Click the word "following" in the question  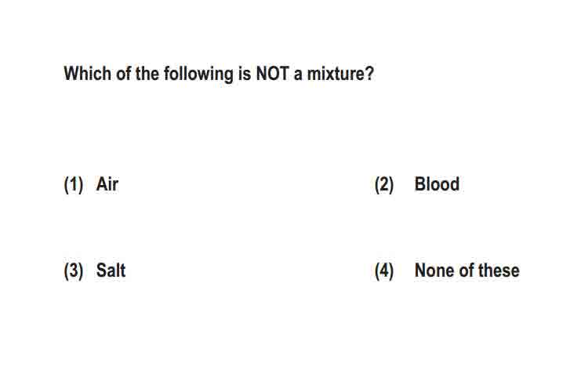coord(199,74)
